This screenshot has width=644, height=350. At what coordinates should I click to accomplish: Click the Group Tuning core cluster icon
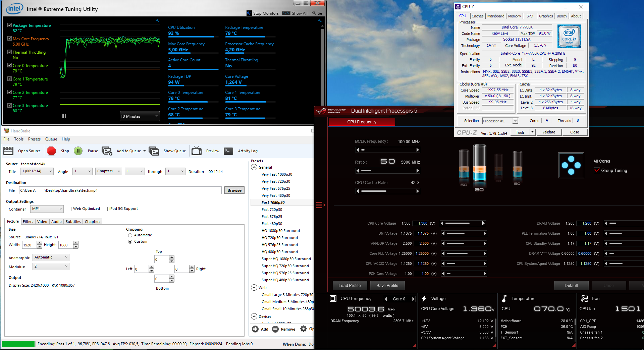(571, 165)
